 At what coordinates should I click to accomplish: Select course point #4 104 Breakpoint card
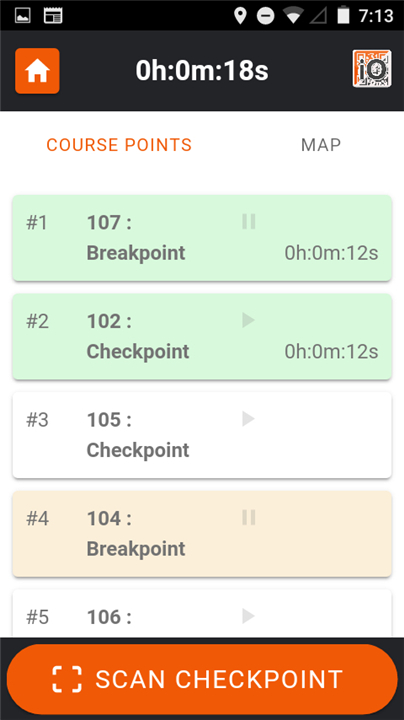coord(202,534)
